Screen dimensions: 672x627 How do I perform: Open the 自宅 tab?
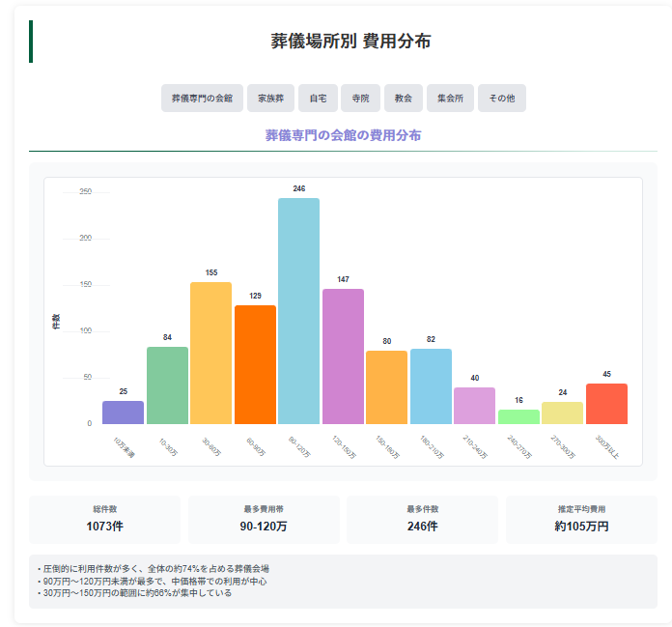[x=318, y=99]
